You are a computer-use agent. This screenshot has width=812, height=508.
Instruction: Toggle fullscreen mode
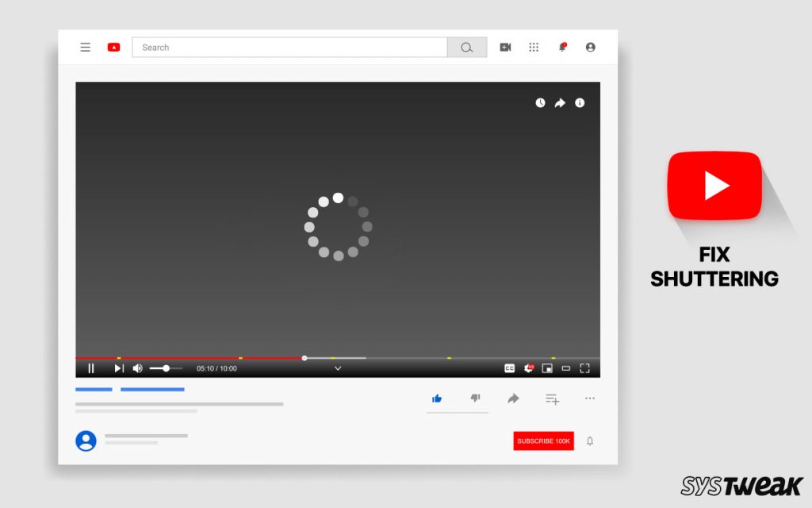[585, 368]
